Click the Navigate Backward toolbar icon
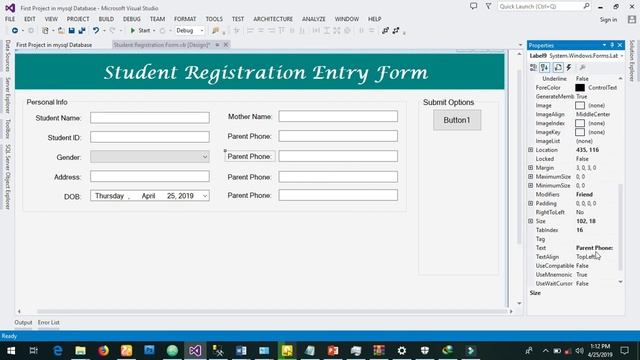640x360 pixels. [15, 31]
